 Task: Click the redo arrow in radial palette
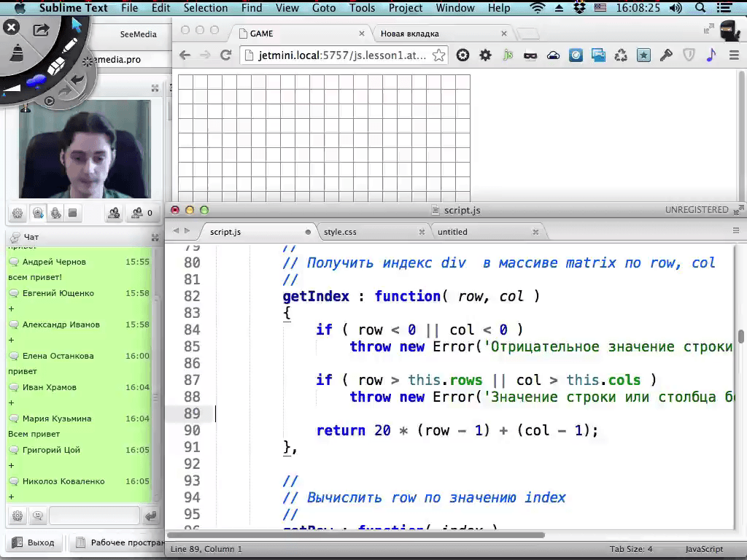pos(65,90)
